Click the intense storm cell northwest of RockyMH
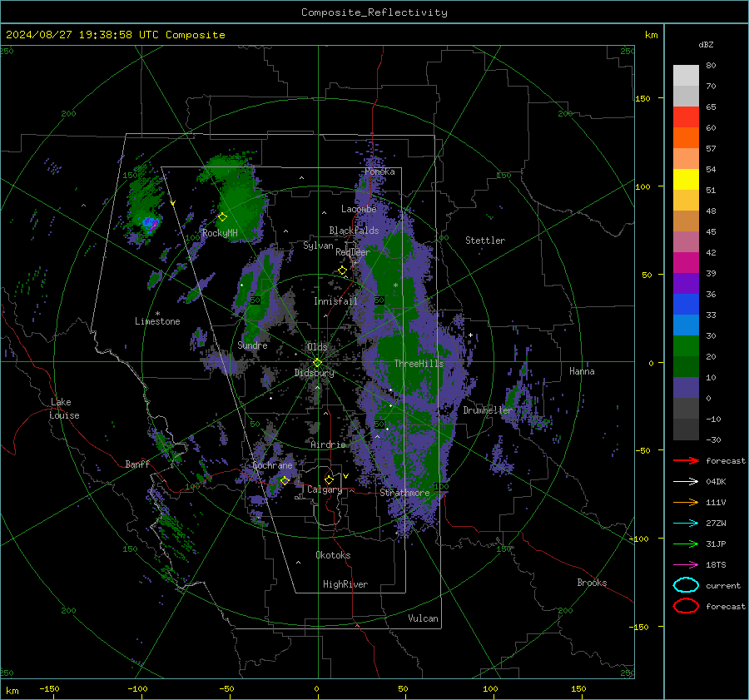This screenshot has width=749, height=700. (150, 223)
